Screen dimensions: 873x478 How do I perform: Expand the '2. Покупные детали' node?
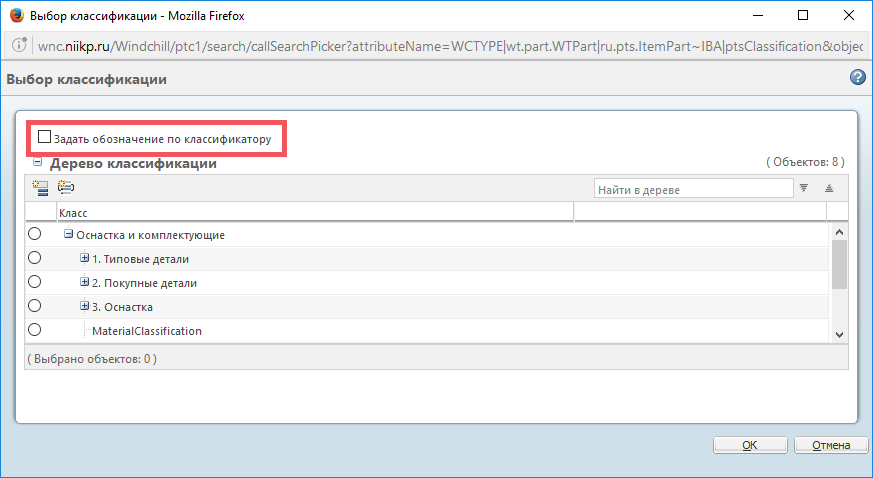tap(84, 282)
